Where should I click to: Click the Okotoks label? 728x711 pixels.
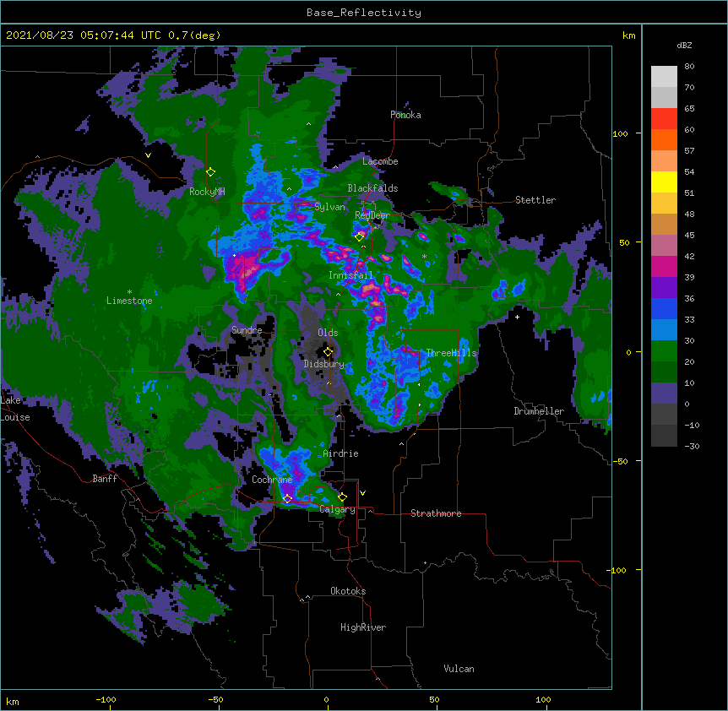[x=348, y=591]
